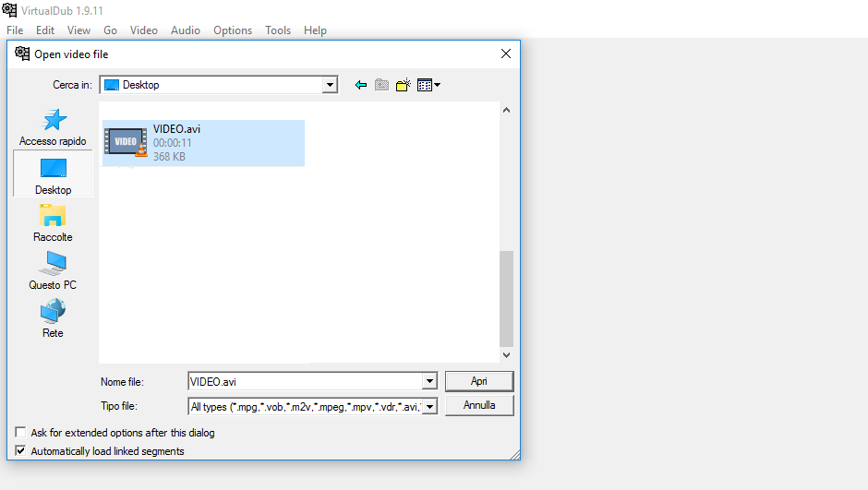Image resolution: width=868 pixels, height=490 pixels.
Task: Click the scrollbar down arrow
Action: (507, 355)
